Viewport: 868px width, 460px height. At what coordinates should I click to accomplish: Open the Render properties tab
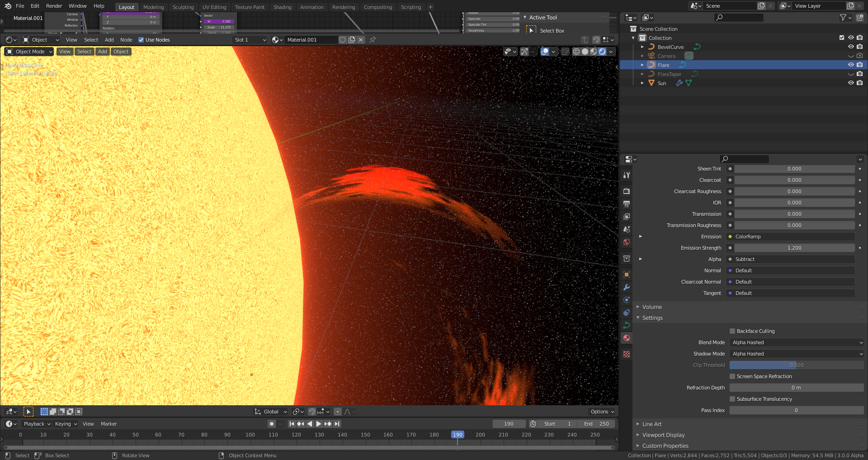(x=627, y=191)
